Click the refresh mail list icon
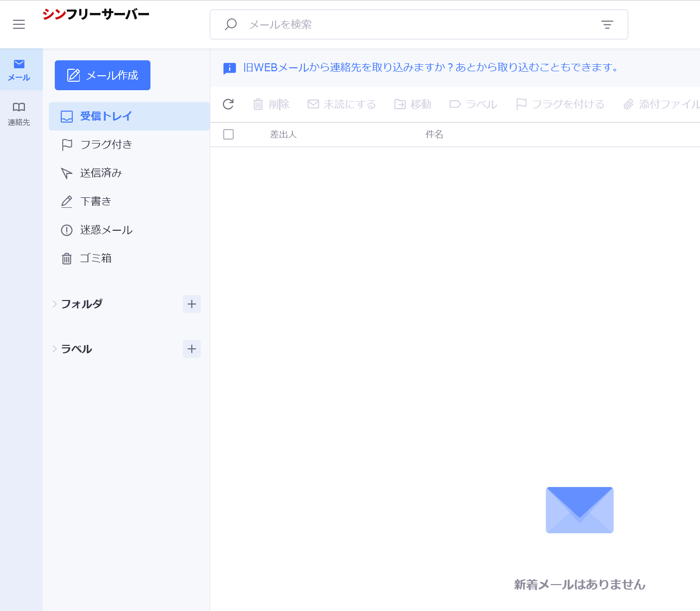Screen dimensions: 700x611 point(228,104)
